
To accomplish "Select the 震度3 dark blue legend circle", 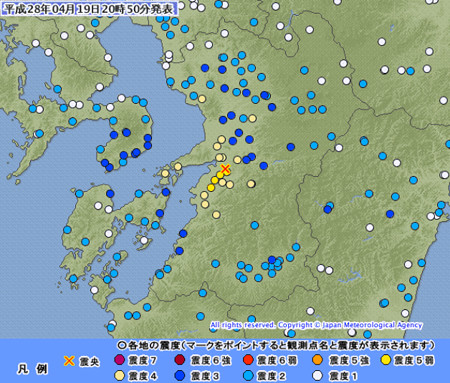I will pos(180,376).
